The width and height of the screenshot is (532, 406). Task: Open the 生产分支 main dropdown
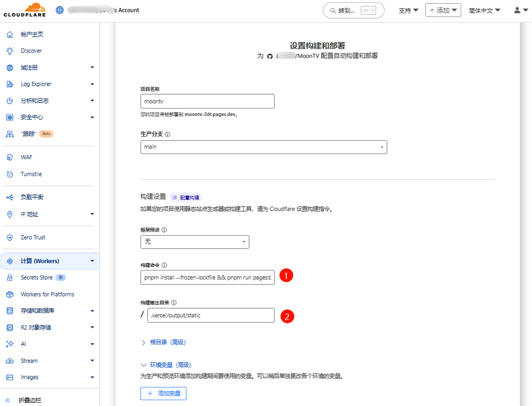pyautogui.click(x=263, y=147)
